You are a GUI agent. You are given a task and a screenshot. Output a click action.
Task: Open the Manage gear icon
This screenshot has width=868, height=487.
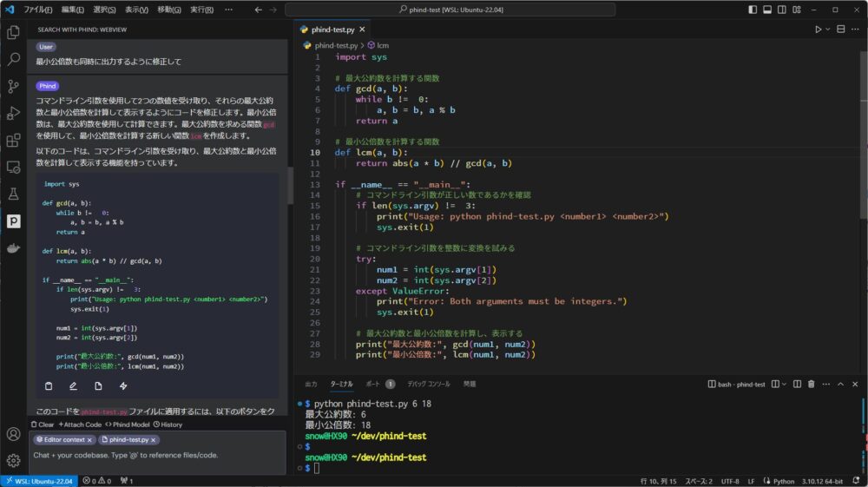(13, 460)
